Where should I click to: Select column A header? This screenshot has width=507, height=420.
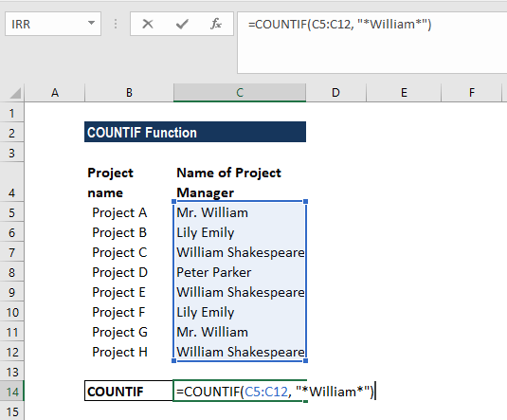[55, 93]
